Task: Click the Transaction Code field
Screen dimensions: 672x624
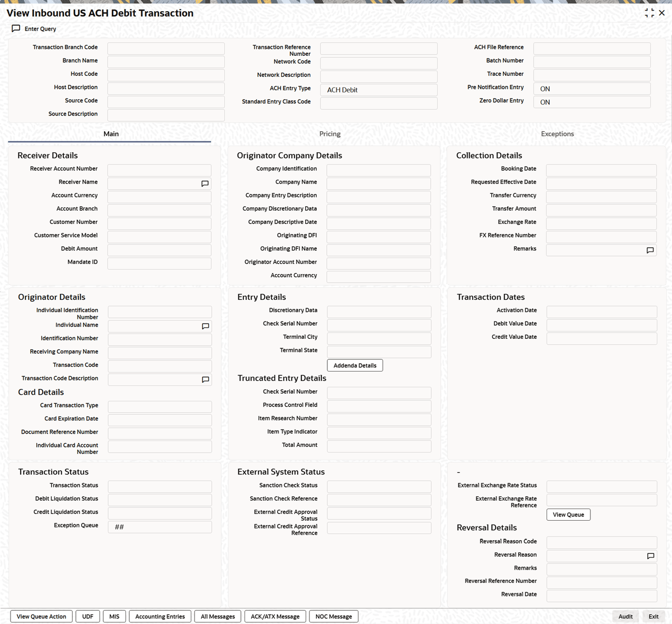Action: [x=160, y=366]
